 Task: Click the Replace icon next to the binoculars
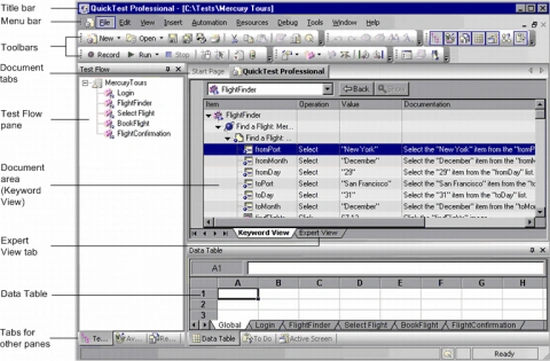[x=407, y=38]
